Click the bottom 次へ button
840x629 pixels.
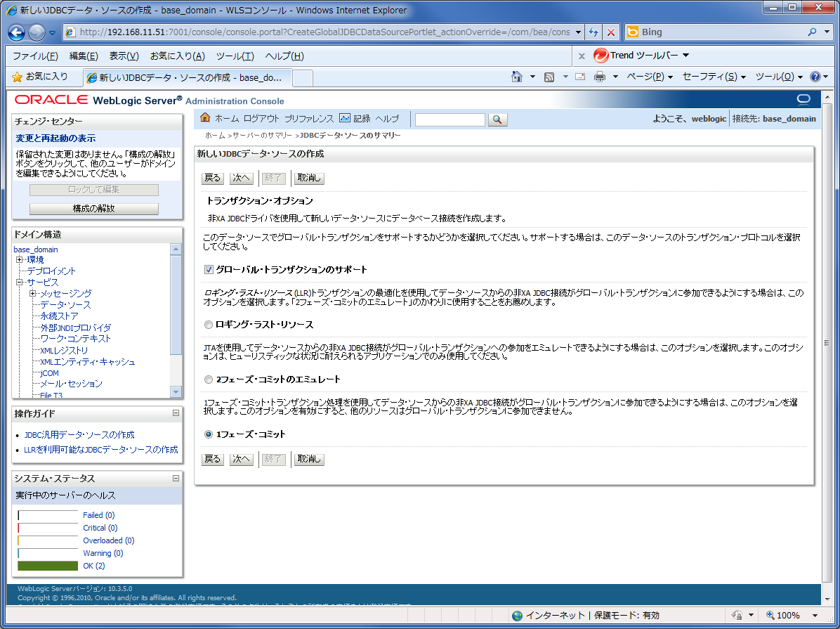click(241, 459)
